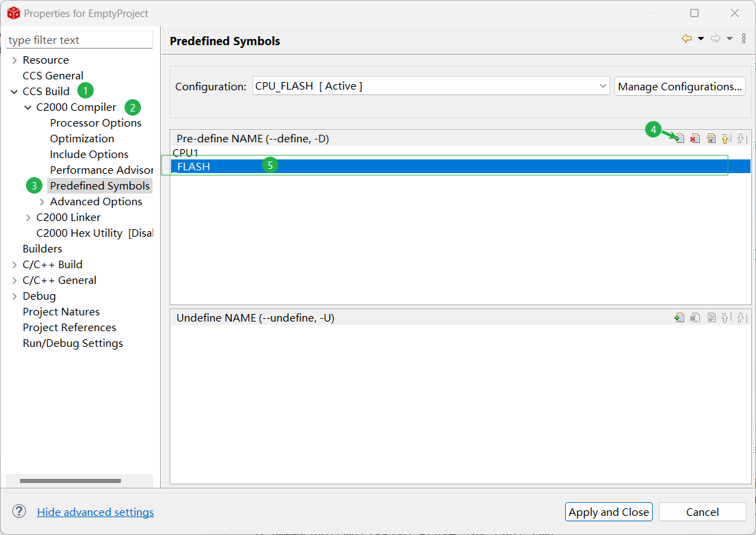This screenshot has width=756, height=535.
Task: Open the help question mark icon
Action: pyautogui.click(x=19, y=512)
